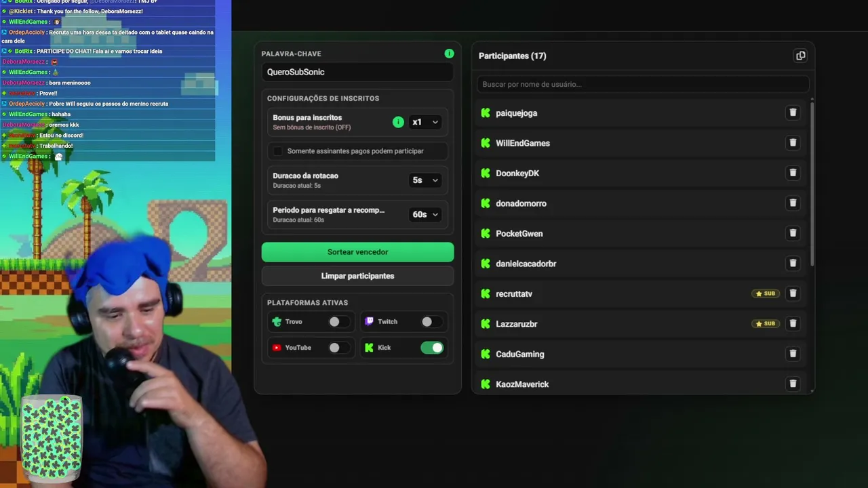Image resolution: width=868 pixels, height=488 pixels.
Task: Disable the Kick platform toggle
Action: coord(432,348)
